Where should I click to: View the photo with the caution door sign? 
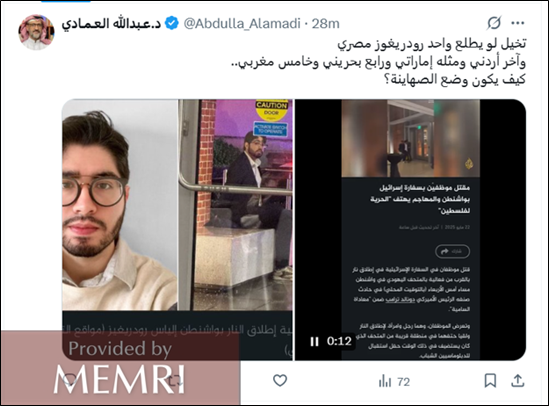pos(236,205)
